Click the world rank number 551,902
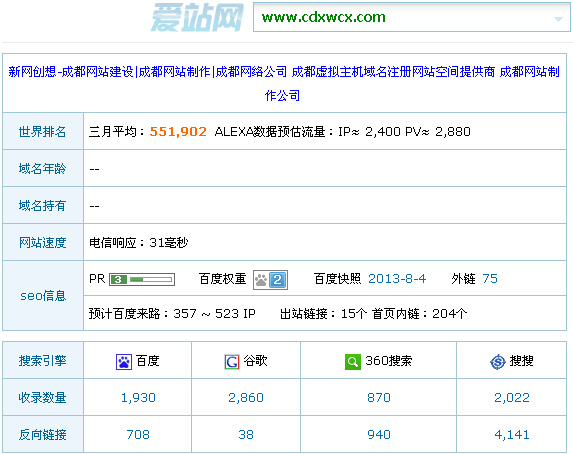The width and height of the screenshot is (573, 454). click(178, 132)
